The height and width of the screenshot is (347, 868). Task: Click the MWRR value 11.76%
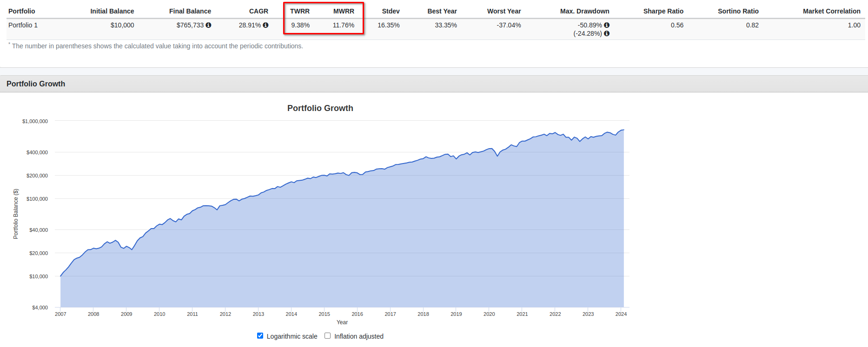[343, 25]
